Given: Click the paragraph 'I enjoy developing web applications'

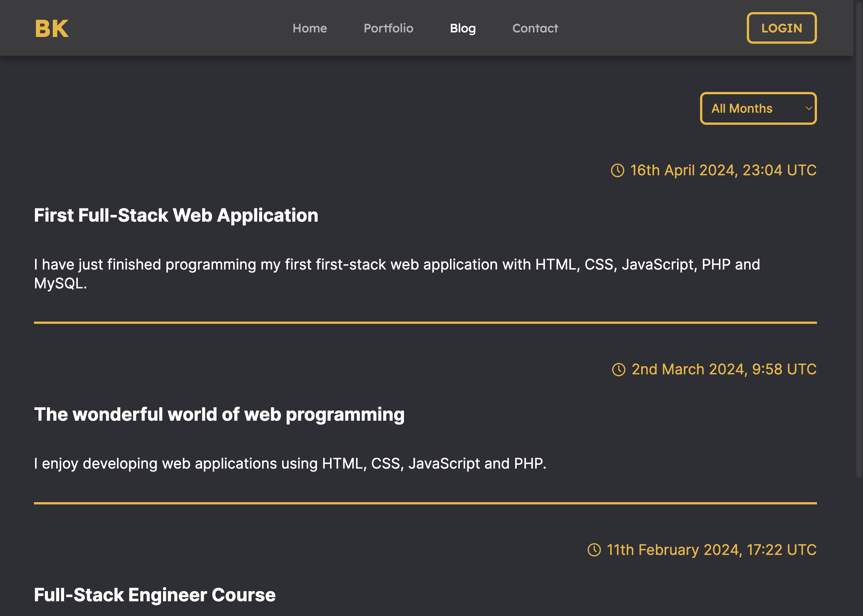Looking at the screenshot, I should click(x=290, y=464).
